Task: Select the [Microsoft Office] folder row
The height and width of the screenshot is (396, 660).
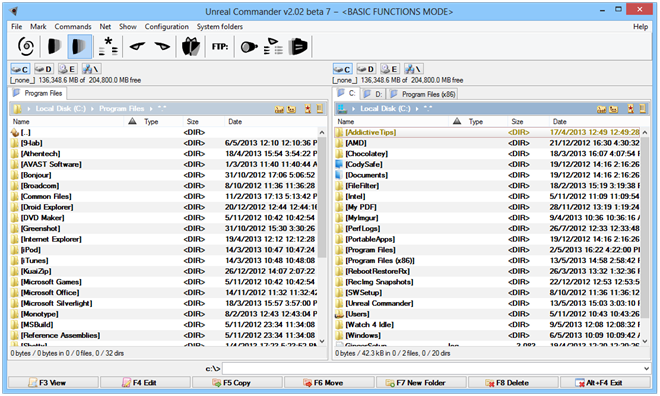Action: click(164, 292)
